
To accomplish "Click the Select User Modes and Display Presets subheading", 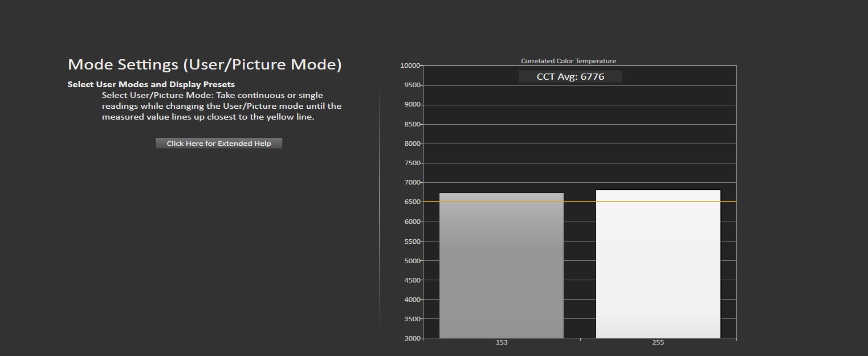I will (x=151, y=84).
